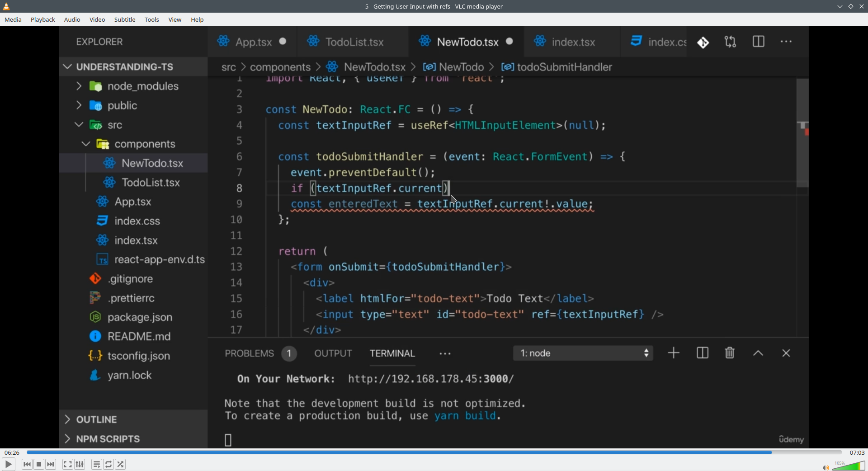Kill terminal with the trash icon
This screenshot has width=868, height=471.
(730, 353)
